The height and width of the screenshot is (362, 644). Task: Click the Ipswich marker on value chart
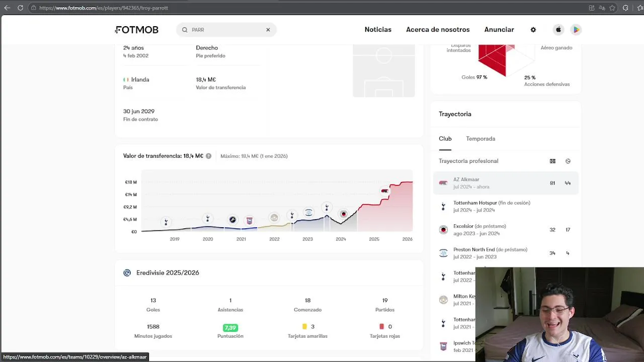point(249,221)
